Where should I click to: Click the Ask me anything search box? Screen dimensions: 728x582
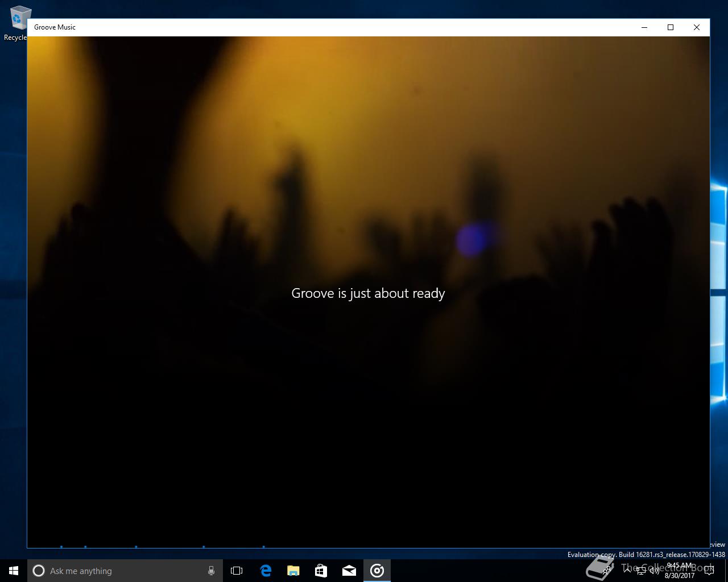(x=124, y=571)
